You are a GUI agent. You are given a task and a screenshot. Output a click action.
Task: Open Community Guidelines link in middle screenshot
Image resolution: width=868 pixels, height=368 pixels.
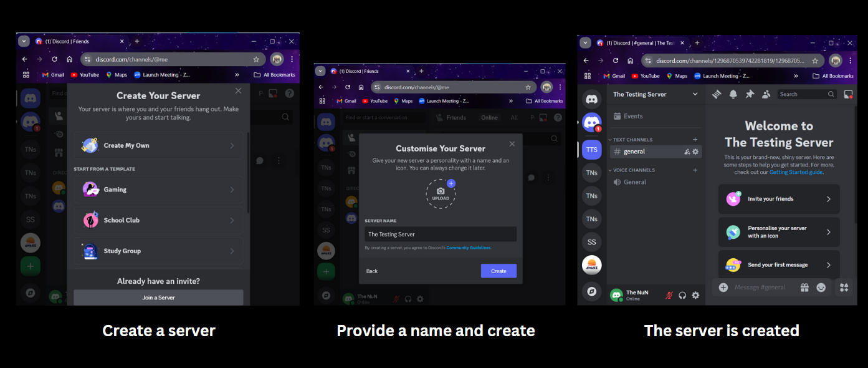[x=469, y=248]
